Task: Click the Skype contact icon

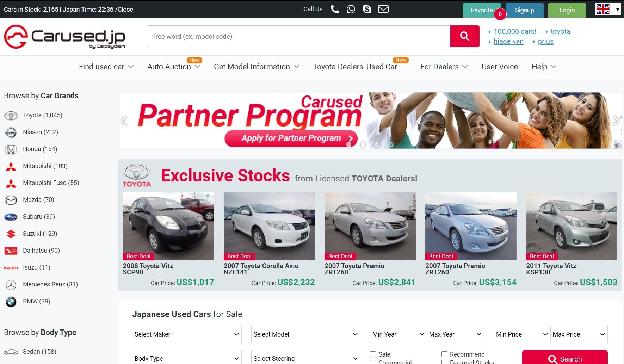Action: pos(367,9)
